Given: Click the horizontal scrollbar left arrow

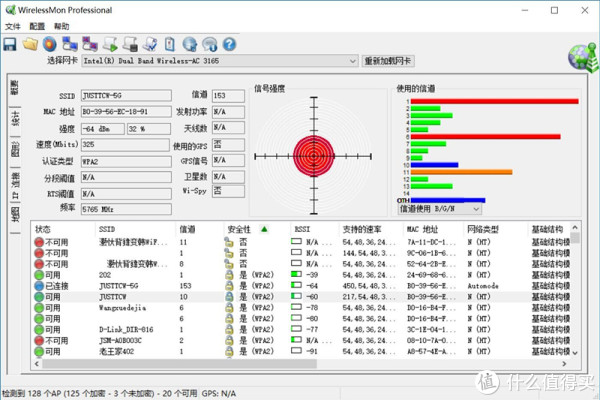Looking at the screenshot, I should pos(37,364).
